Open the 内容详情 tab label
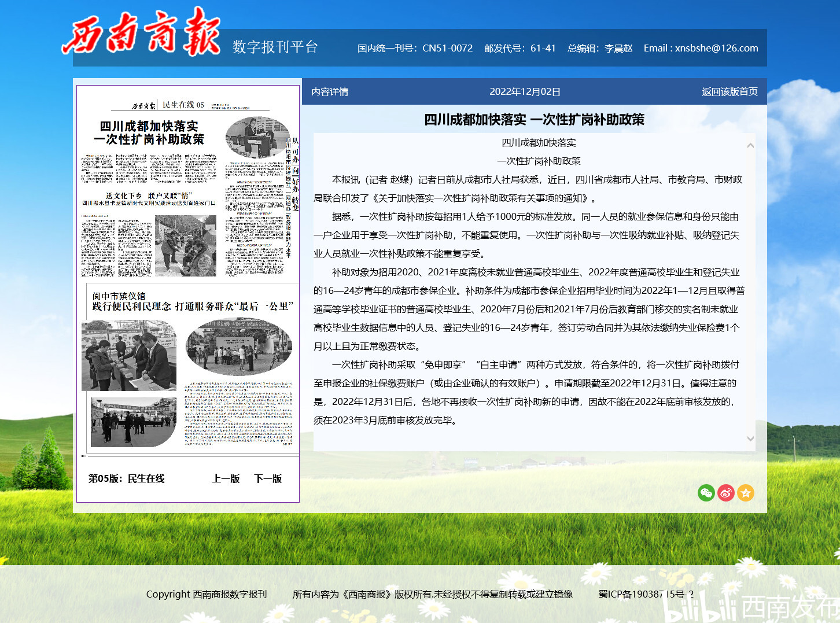 coord(330,91)
